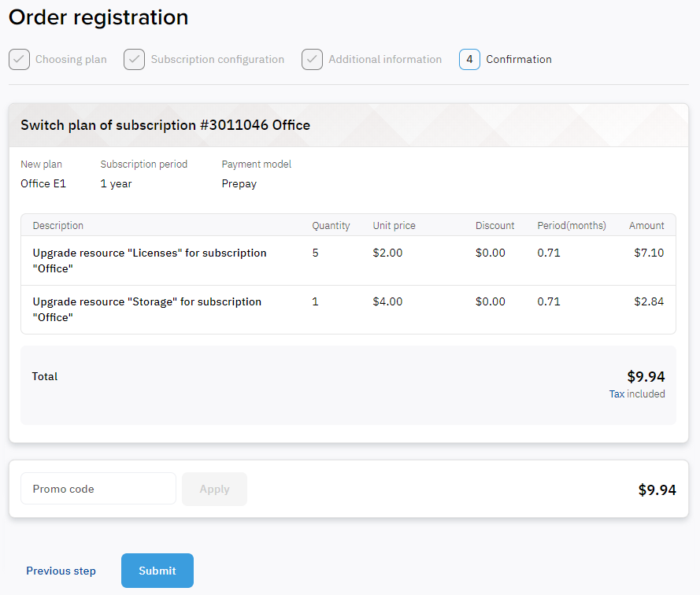Image resolution: width=700 pixels, height=595 pixels.
Task: Expand the Storage upgrade line item
Action: pos(348,309)
